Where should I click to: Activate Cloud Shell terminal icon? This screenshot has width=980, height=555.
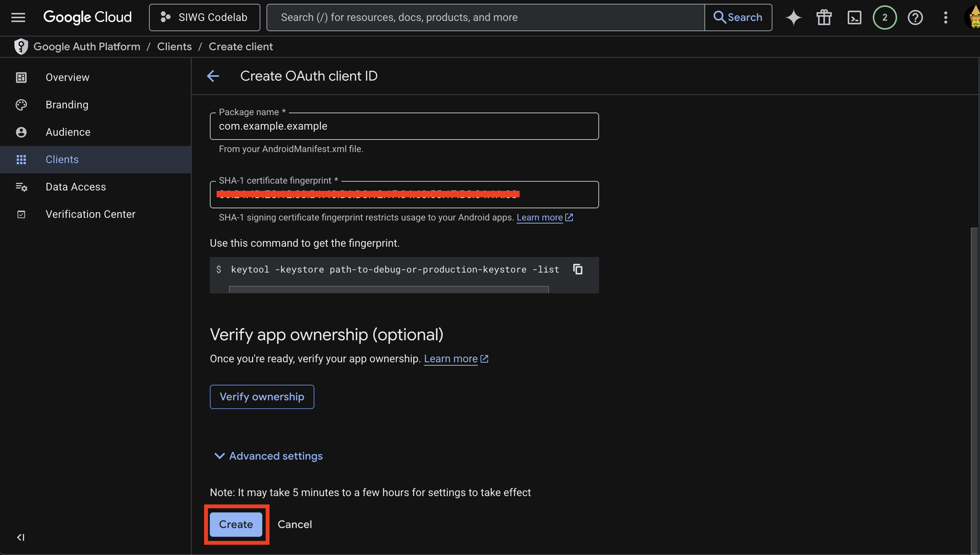tap(854, 17)
